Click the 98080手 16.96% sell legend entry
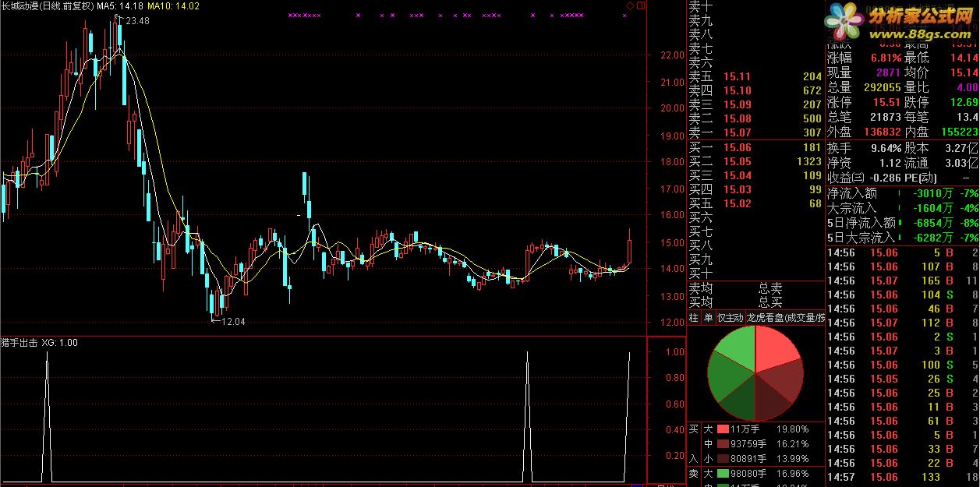 click(762, 472)
